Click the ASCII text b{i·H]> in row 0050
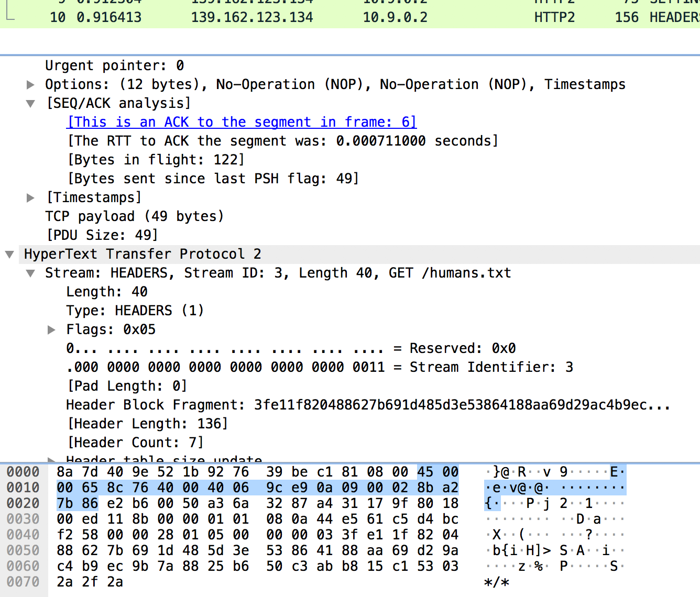The image size is (700, 597). pos(522,550)
